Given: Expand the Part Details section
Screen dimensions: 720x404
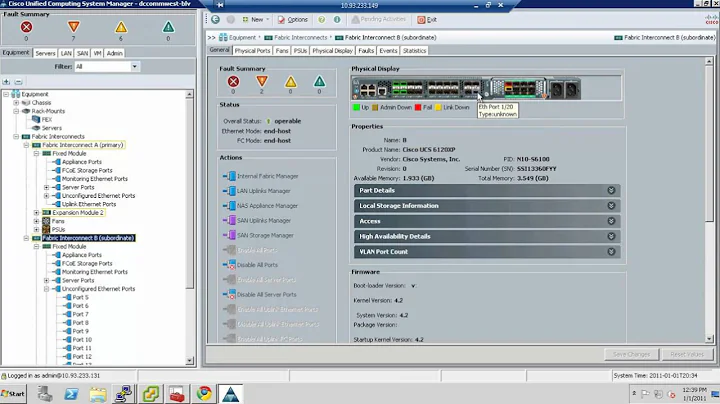Looking at the screenshot, I should tap(487, 191).
